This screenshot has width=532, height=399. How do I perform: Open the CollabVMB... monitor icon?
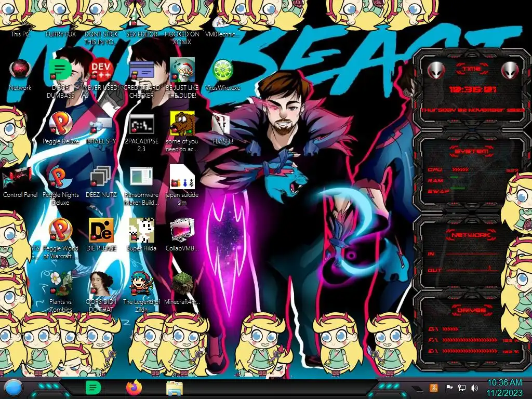pos(182,230)
